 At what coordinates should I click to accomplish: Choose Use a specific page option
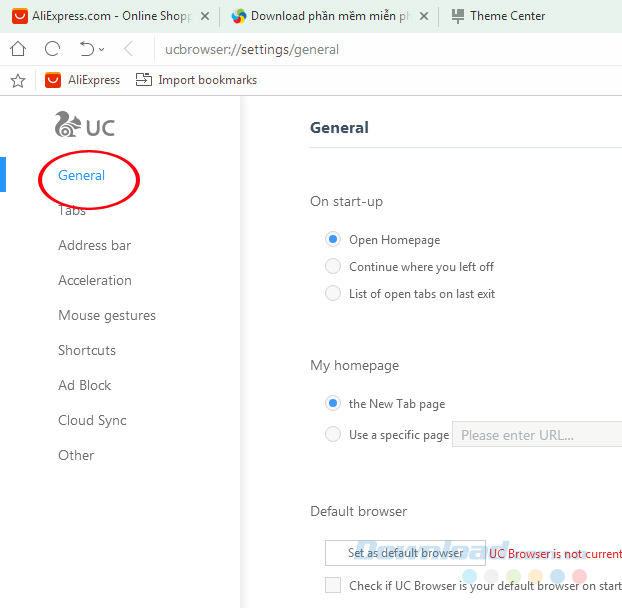(x=333, y=435)
